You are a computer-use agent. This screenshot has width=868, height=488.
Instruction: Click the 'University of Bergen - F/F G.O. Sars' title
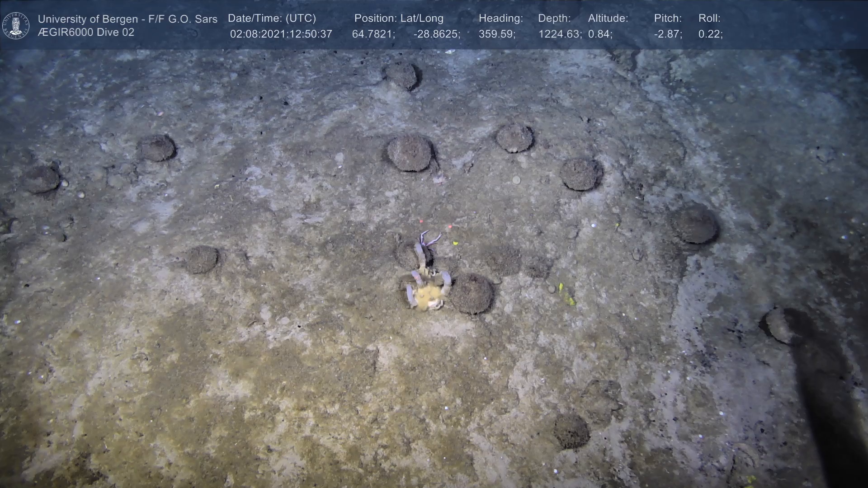tap(127, 19)
